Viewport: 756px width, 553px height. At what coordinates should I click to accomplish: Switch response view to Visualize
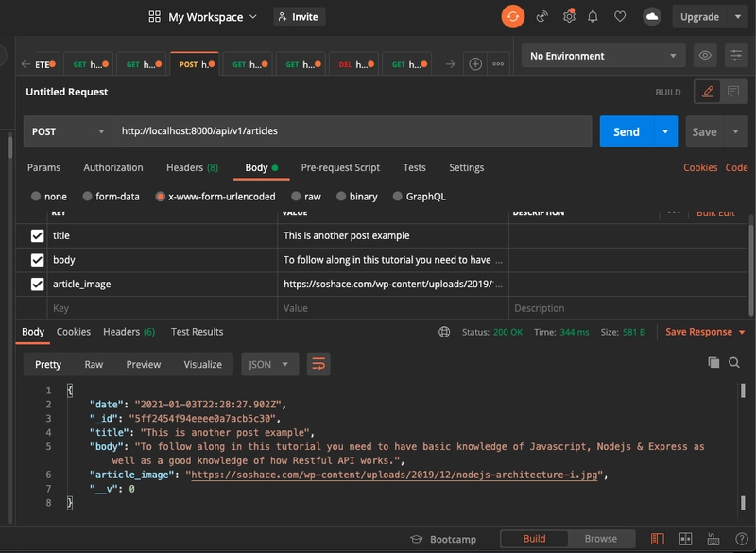pos(202,365)
